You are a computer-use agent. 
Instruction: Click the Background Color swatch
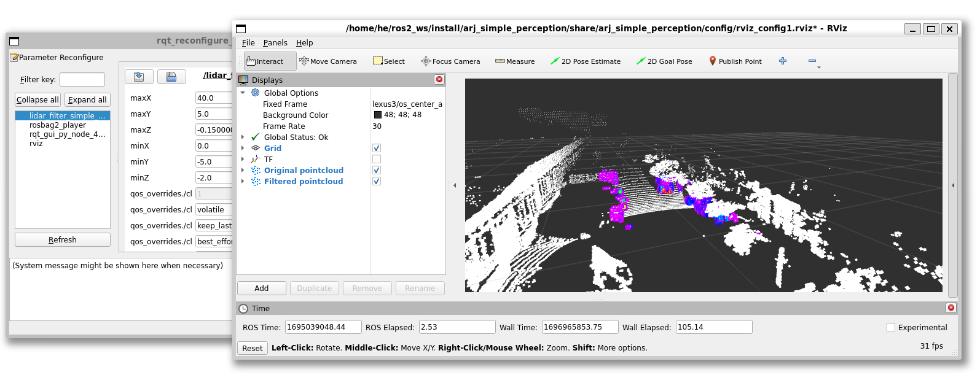pyautogui.click(x=378, y=115)
